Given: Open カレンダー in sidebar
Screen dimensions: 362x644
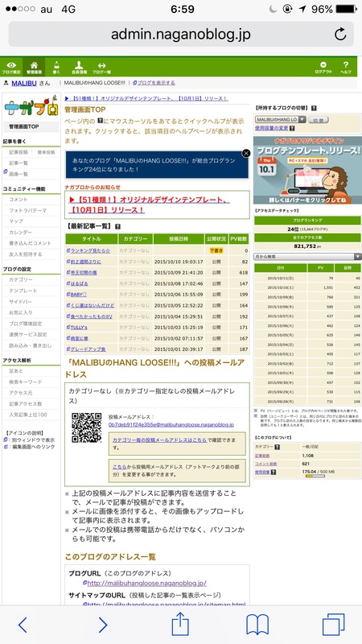Looking at the screenshot, I should point(21,233).
